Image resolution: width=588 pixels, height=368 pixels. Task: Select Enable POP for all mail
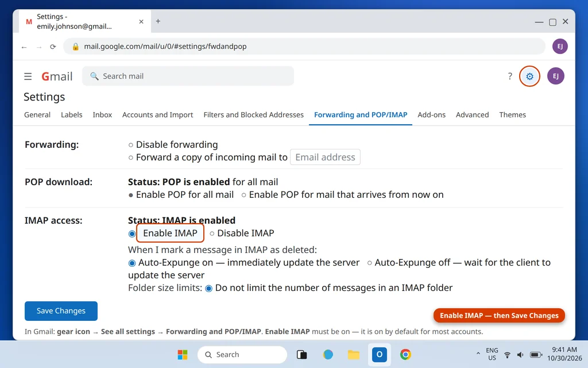tap(130, 195)
